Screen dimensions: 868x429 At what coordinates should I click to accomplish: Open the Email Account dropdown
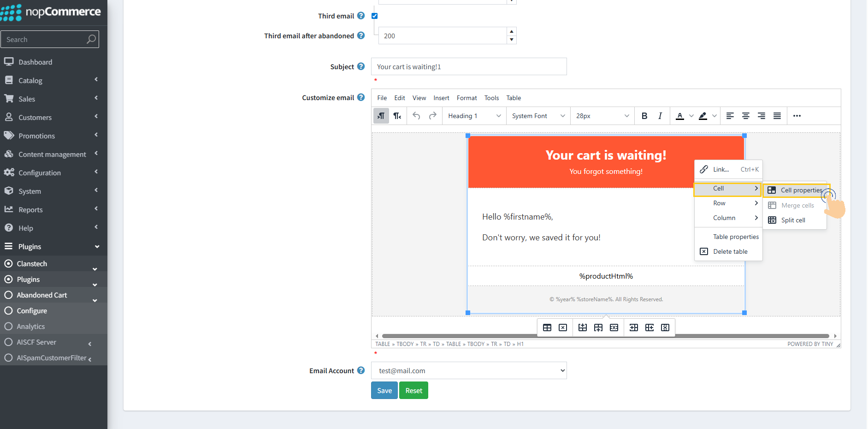click(468, 370)
